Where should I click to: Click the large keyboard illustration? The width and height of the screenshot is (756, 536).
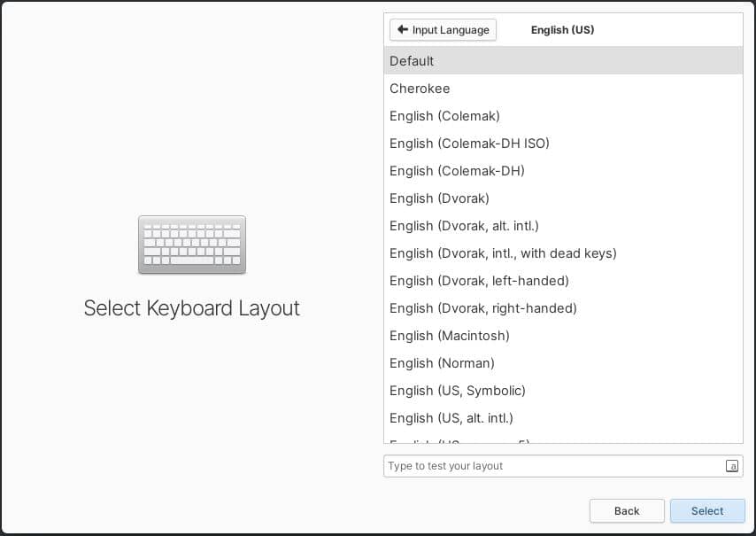click(192, 245)
